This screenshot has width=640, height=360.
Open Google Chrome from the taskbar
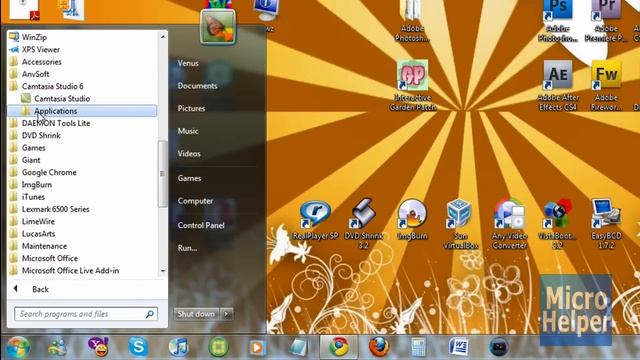(x=339, y=347)
